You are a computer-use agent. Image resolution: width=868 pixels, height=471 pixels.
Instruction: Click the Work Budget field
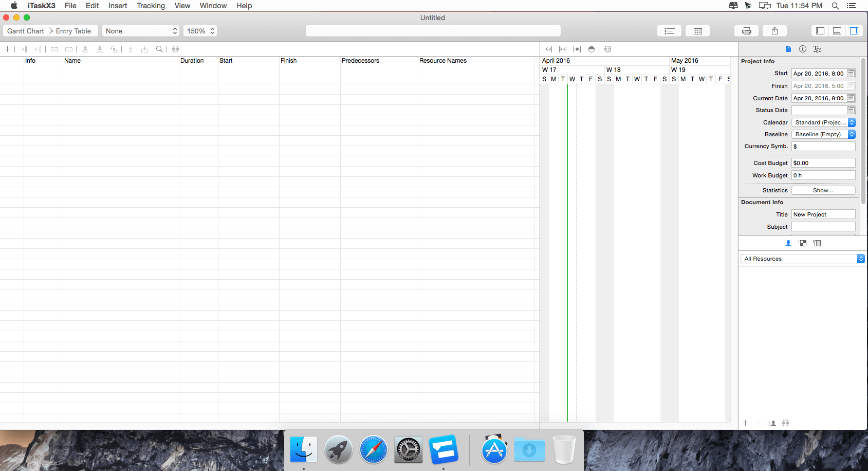click(823, 175)
